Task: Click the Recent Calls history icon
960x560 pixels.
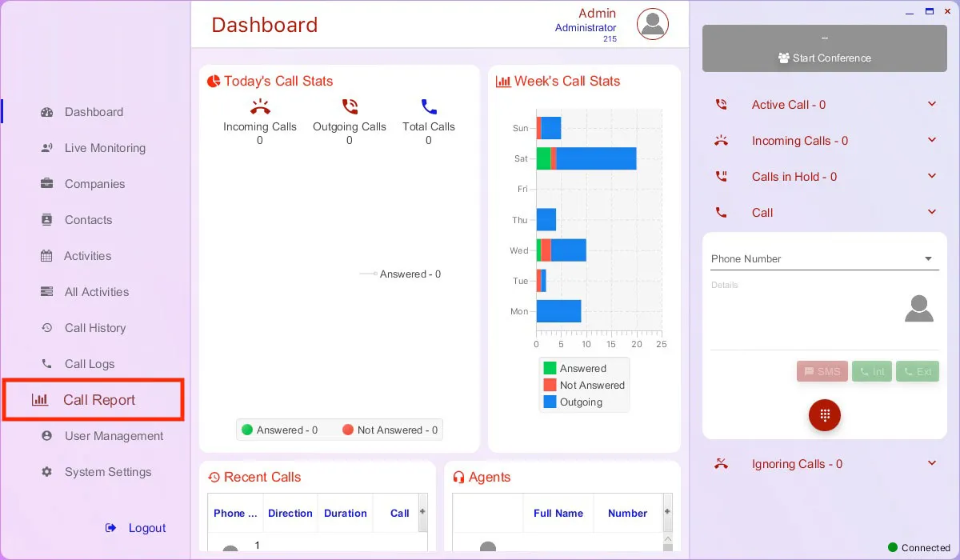Action: (214, 478)
